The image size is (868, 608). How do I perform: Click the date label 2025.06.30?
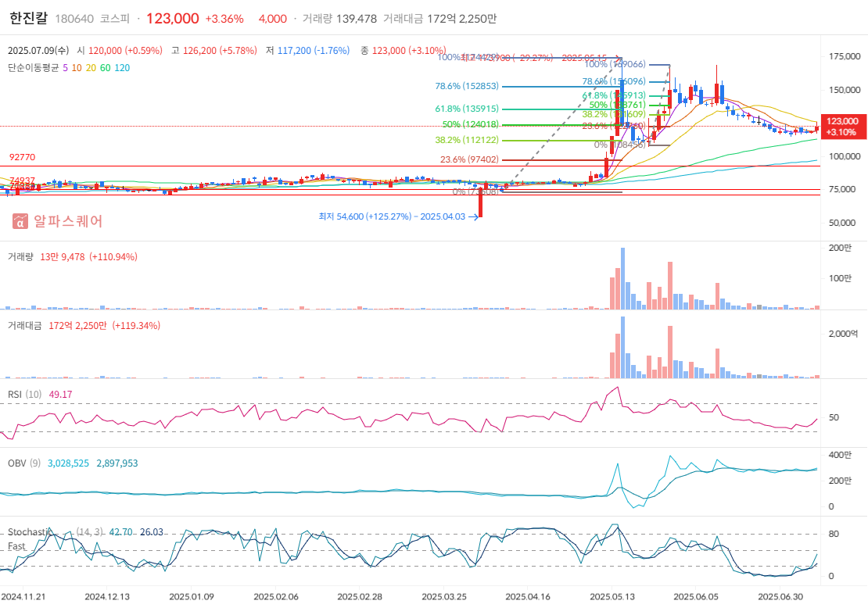[x=780, y=597]
